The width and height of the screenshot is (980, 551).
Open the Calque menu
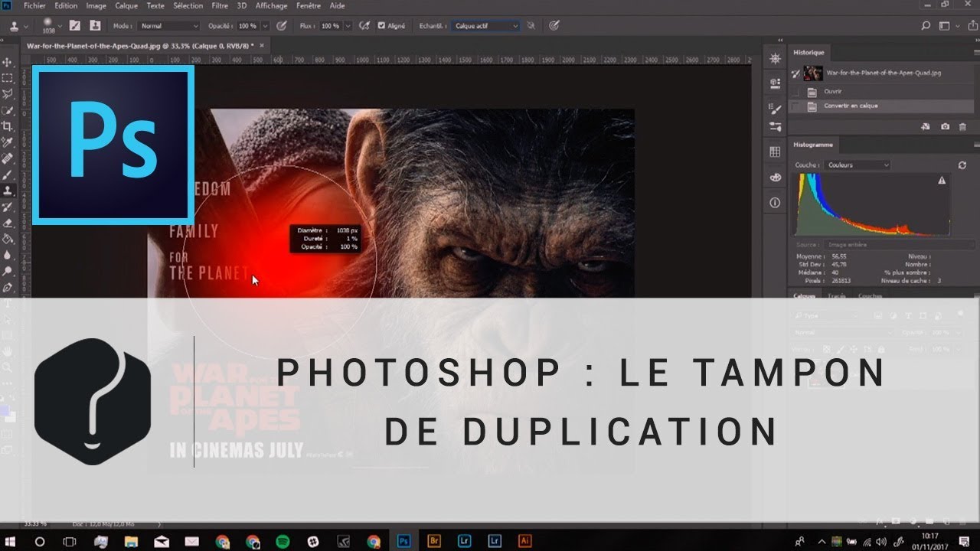pos(126,5)
